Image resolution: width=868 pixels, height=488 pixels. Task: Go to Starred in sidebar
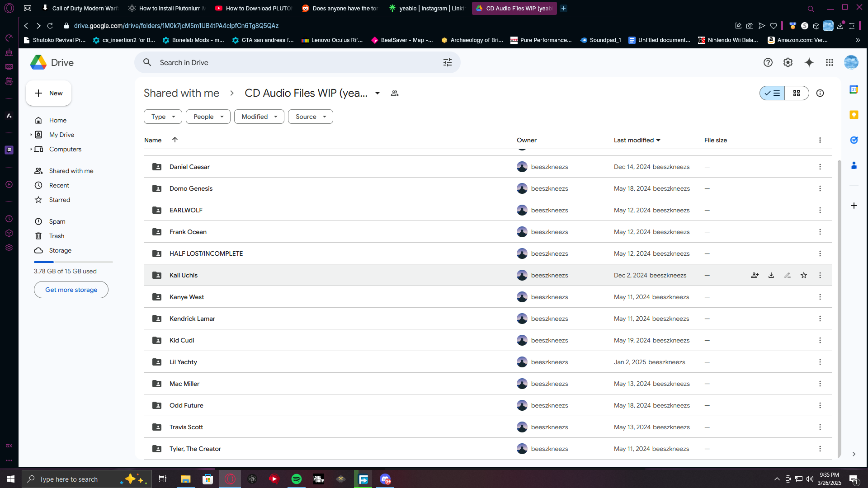click(59, 200)
